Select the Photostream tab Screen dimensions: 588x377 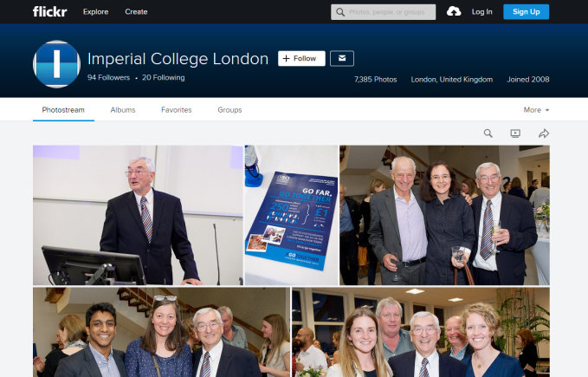[63, 110]
